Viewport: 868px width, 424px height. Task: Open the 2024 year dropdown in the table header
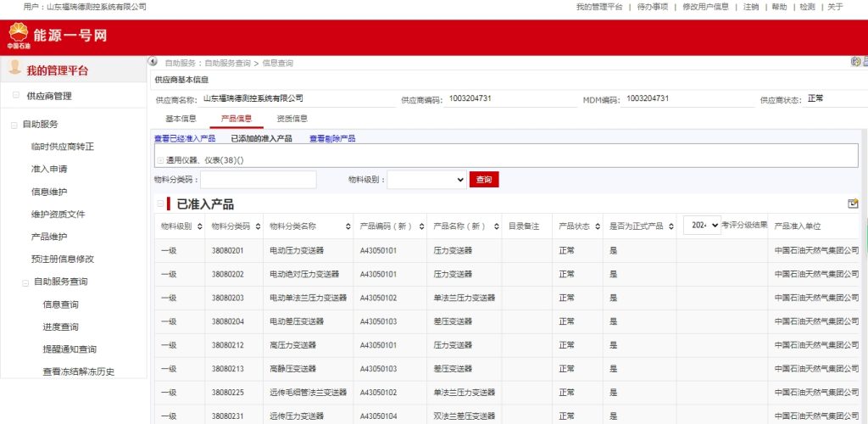tap(702, 225)
